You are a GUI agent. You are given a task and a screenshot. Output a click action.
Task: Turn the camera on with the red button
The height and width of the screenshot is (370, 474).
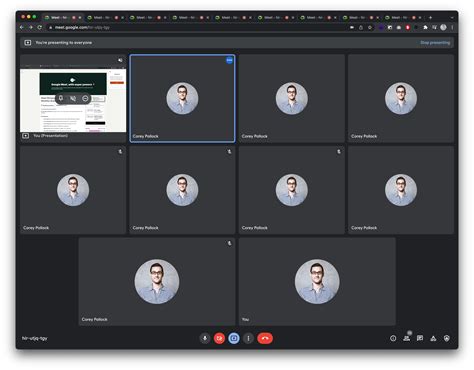(219, 338)
